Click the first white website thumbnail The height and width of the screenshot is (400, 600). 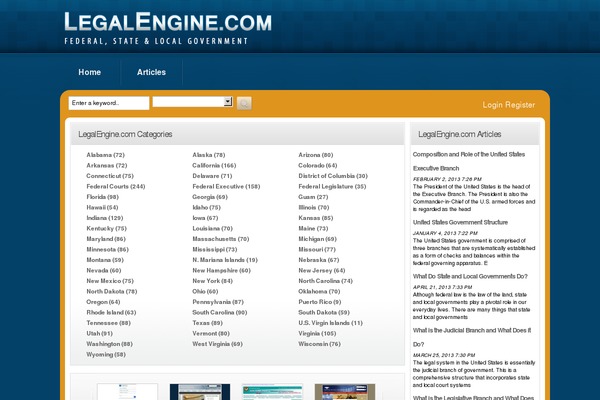127,392
